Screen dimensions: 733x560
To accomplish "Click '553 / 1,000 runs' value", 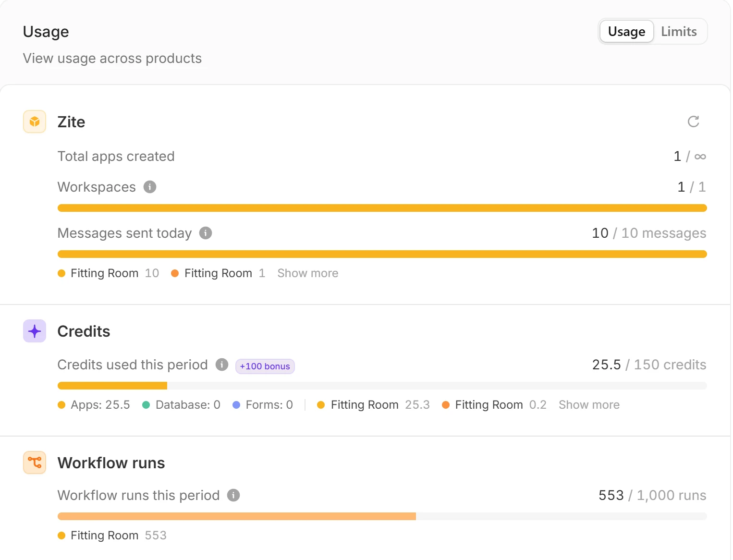I will [652, 495].
